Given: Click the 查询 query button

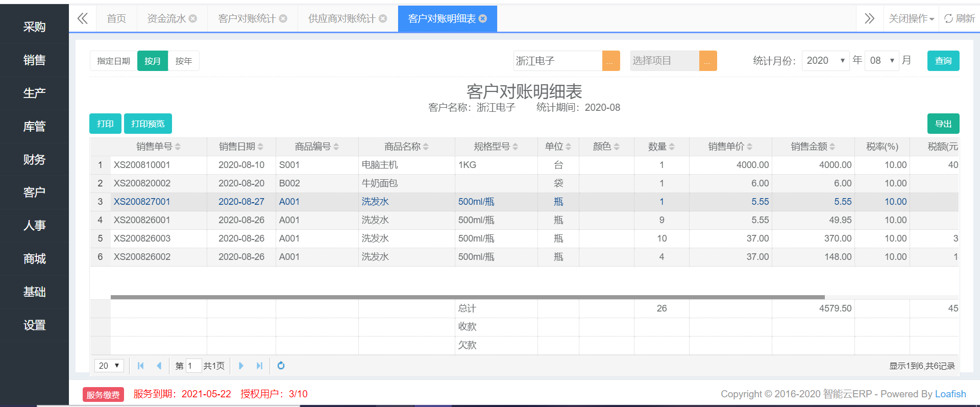Looking at the screenshot, I should click(943, 61).
